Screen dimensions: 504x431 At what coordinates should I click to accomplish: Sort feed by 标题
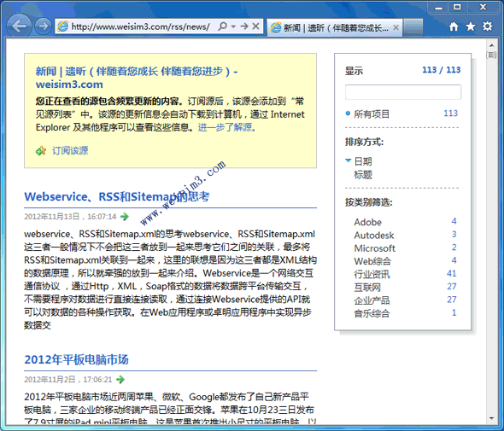click(x=363, y=175)
